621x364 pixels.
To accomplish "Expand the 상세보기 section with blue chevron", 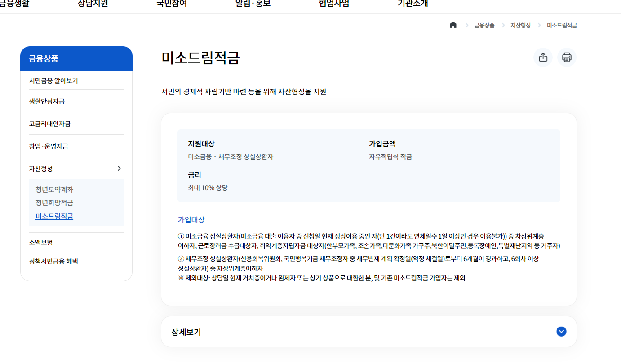I will [561, 332].
